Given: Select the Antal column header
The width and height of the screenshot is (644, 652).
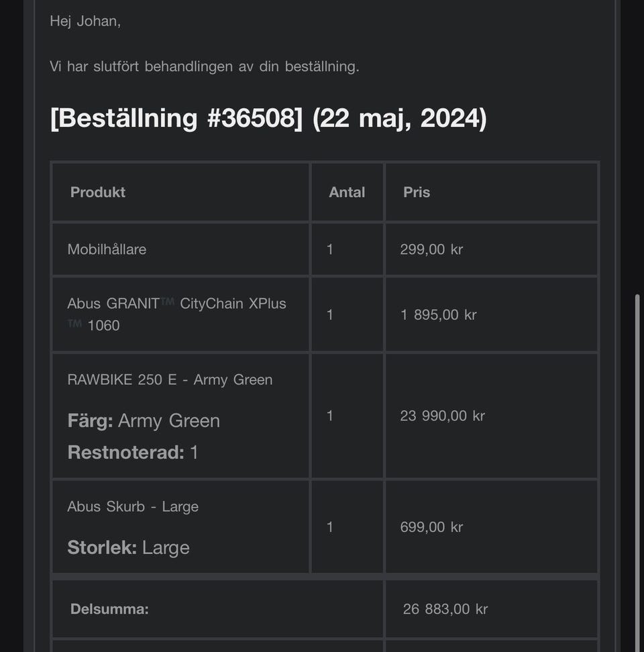Looking at the screenshot, I should (x=347, y=192).
